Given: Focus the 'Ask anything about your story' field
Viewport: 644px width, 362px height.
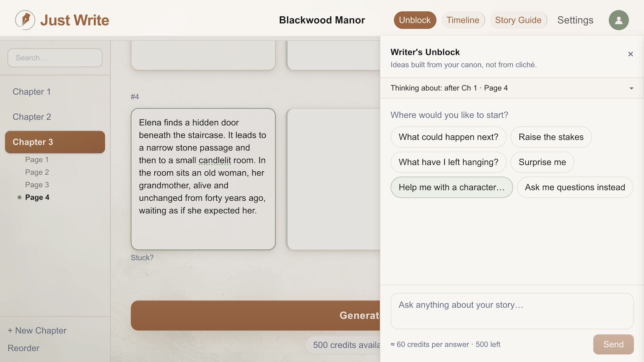Looking at the screenshot, I should (512, 311).
